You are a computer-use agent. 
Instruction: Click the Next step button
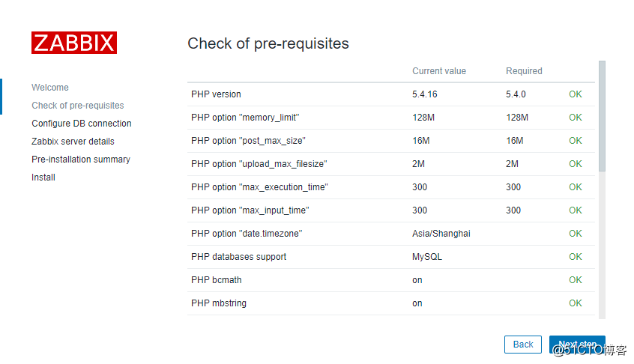pyautogui.click(x=577, y=345)
